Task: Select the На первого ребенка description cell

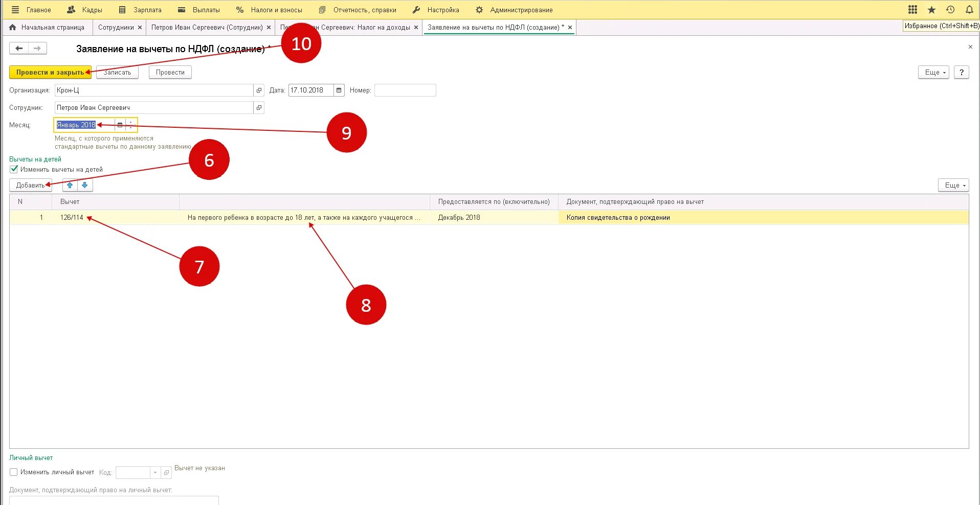Action: tap(304, 218)
